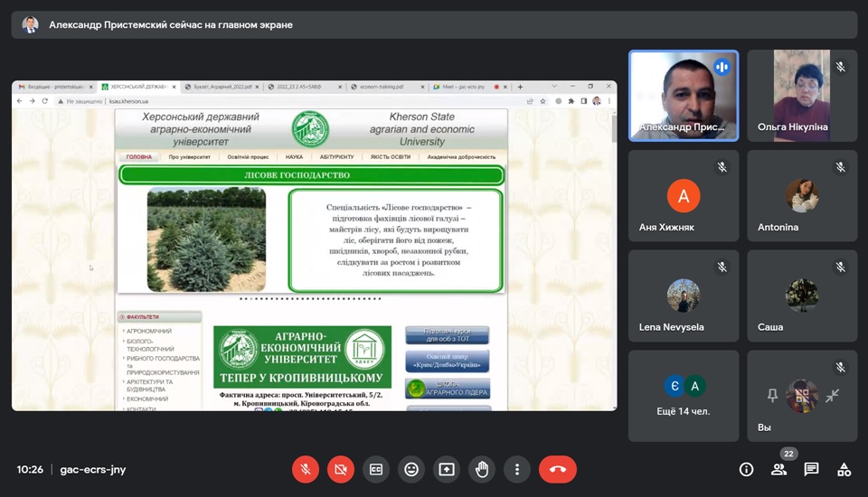Switch to 'Буклет_Аграрний_2022.pdf' browser tab
868x497 pixels.
tap(222, 87)
